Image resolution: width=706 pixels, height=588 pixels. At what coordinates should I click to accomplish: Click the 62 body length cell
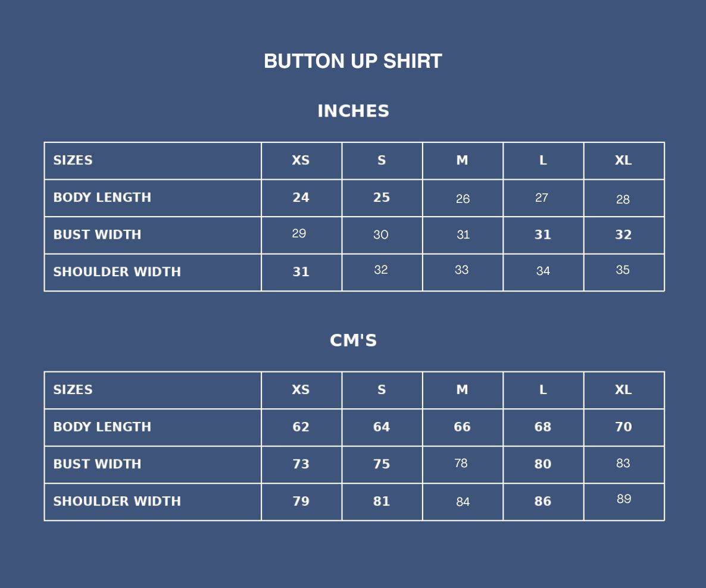click(x=301, y=427)
